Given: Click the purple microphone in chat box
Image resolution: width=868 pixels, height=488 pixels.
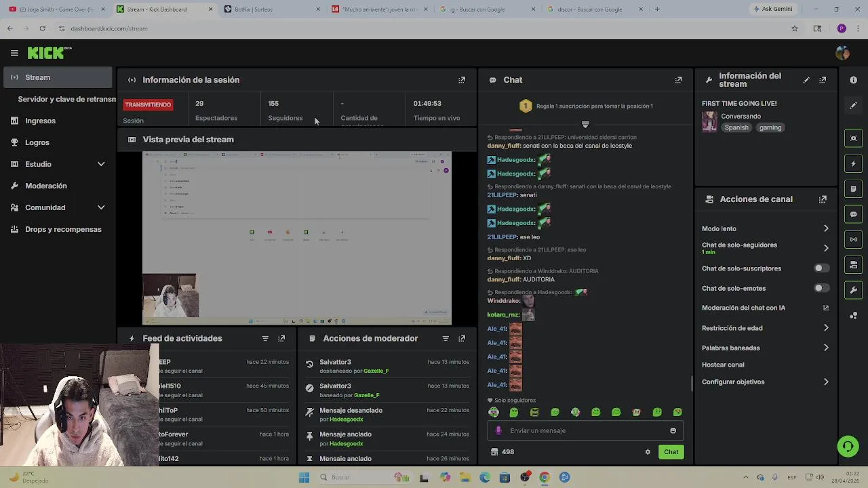Looking at the screenshot, I should 498,430.
